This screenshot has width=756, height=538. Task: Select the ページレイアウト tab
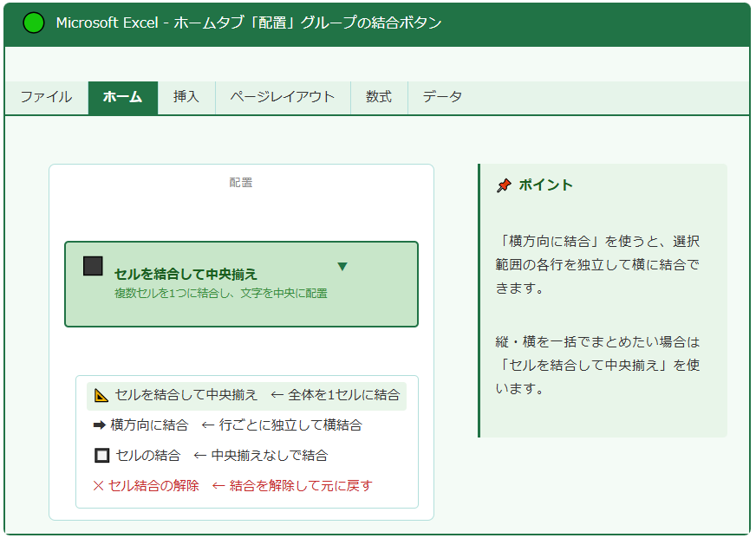click(x=282, y=97)
